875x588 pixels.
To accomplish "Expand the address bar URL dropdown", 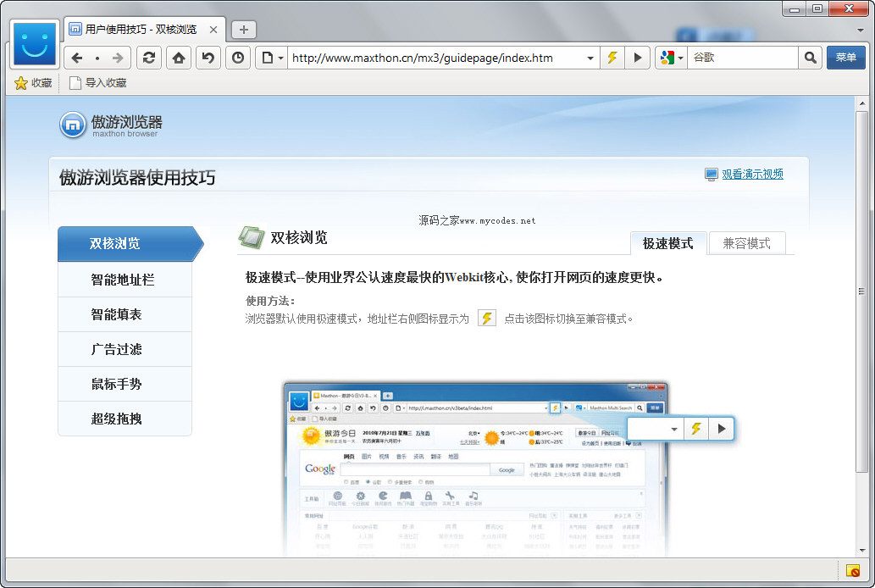I will 590,58.
